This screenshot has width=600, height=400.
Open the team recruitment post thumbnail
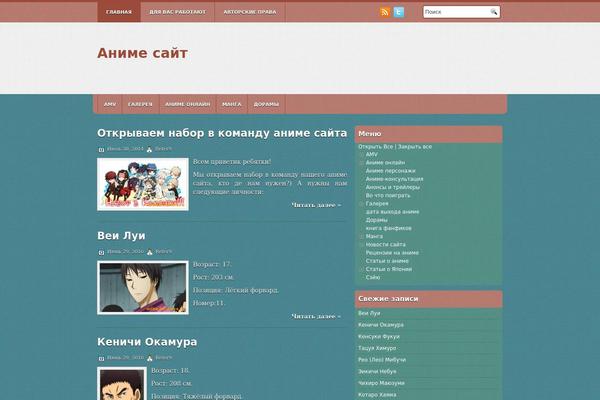143,184
